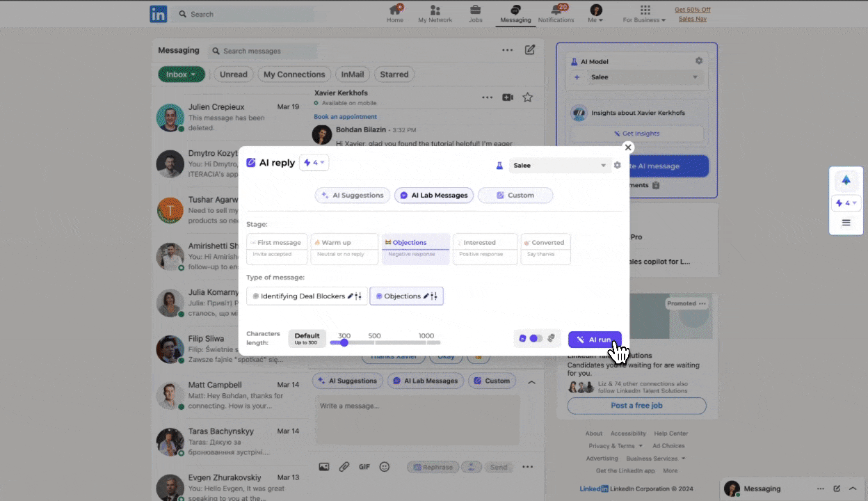Star the Xavier Kerkhofs conversation
868x501 pixels.
coord(528,97)
